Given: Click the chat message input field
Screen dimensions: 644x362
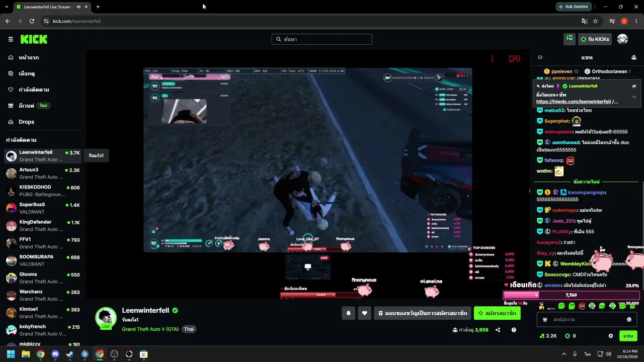Looking at the screenshot, I should click(x=587, y=319).
